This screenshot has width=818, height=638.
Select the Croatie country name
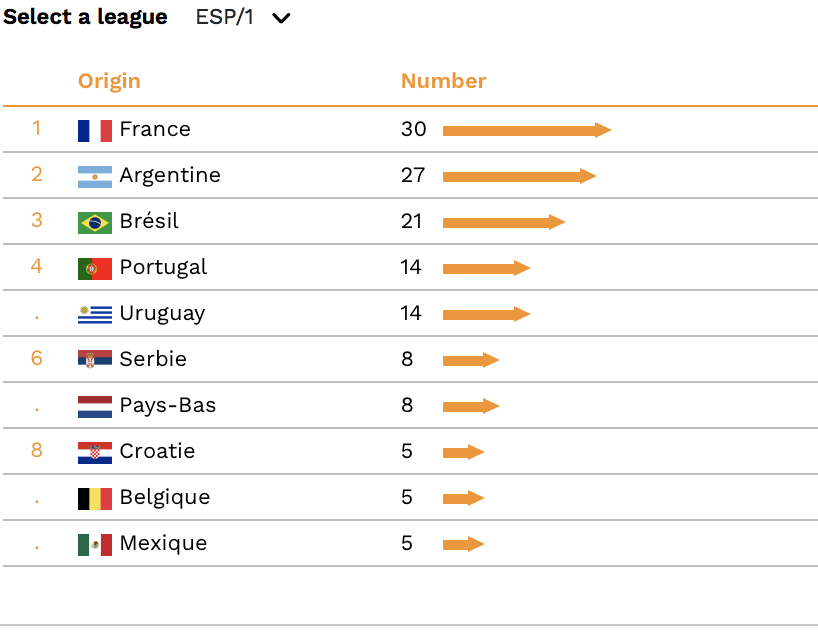(x=157, y=451)
